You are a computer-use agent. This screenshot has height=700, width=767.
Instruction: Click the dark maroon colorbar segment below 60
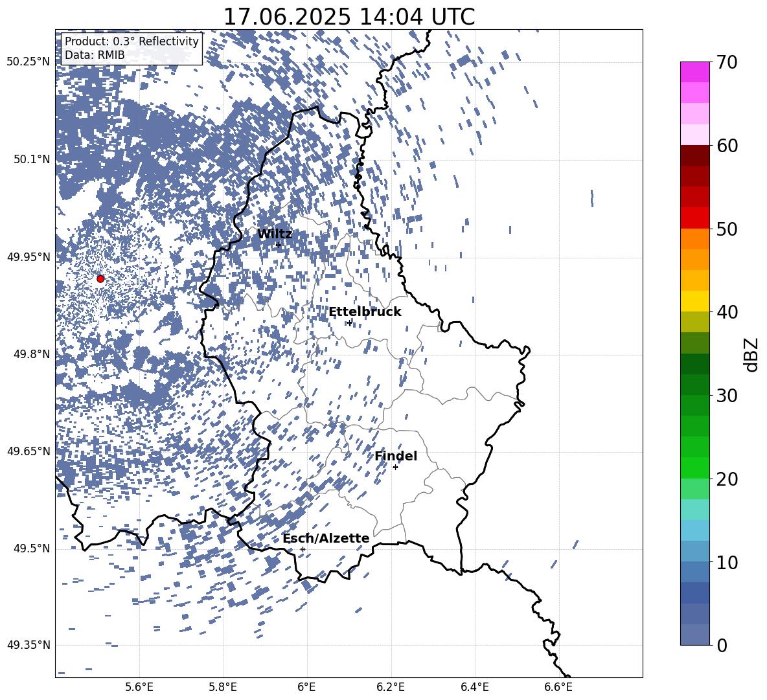pyautogui.click(x=694, y=155)
